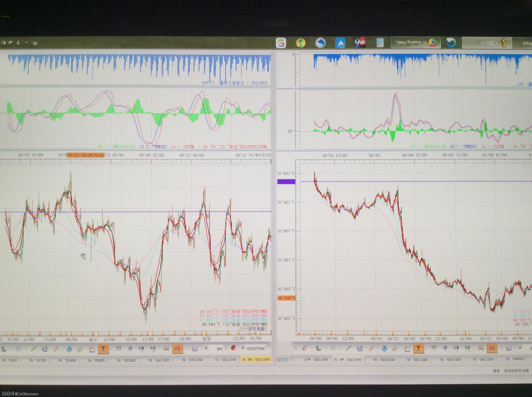Select the green line drawing tool on the H4 chart
Screen dimensions: 532x397
33,349
